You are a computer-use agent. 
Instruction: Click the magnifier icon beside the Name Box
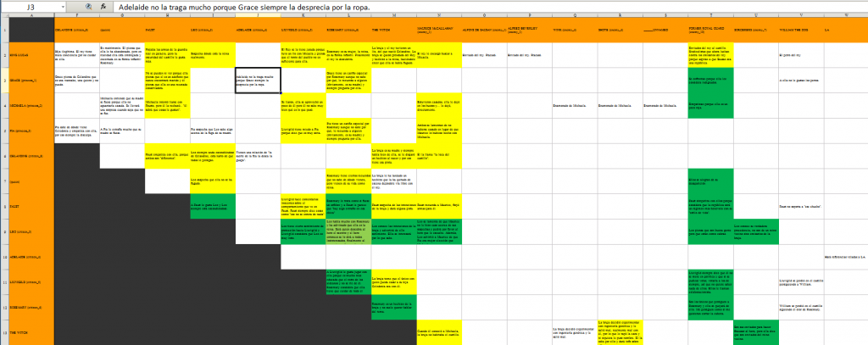[86, 5]
